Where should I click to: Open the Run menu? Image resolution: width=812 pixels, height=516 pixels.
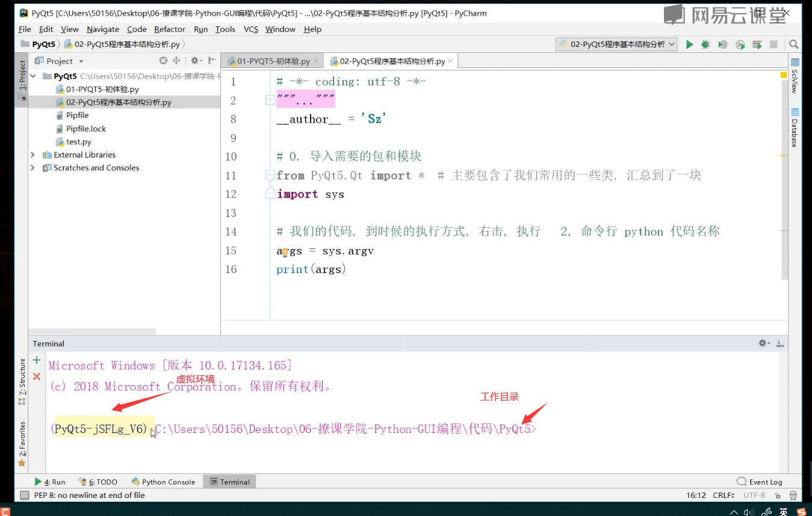coord(201,29)
